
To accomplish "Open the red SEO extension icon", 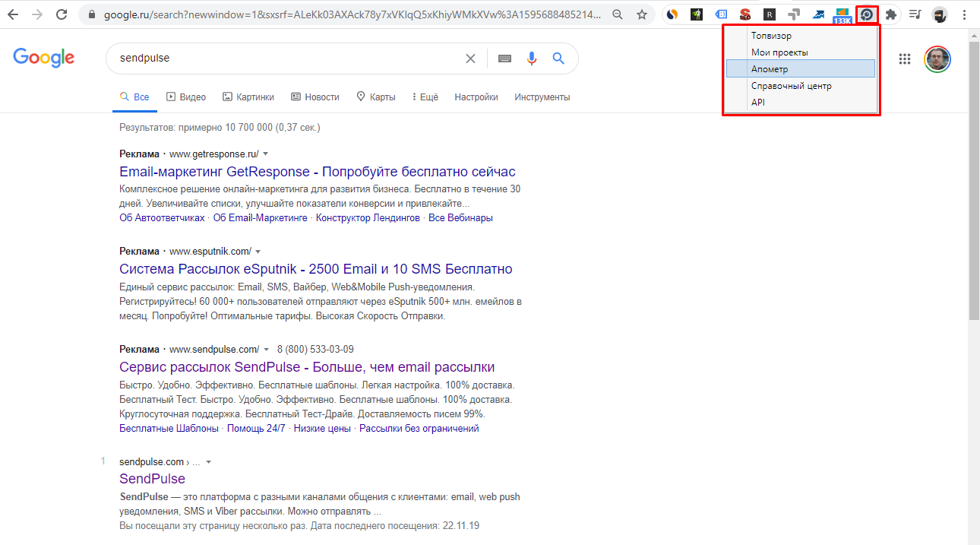I will [x=745, y=14].
